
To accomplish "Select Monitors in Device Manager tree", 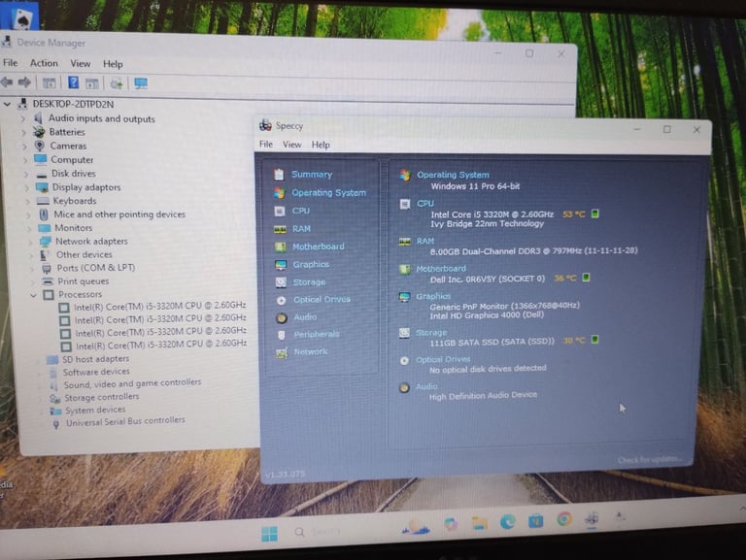I will 73,228.
